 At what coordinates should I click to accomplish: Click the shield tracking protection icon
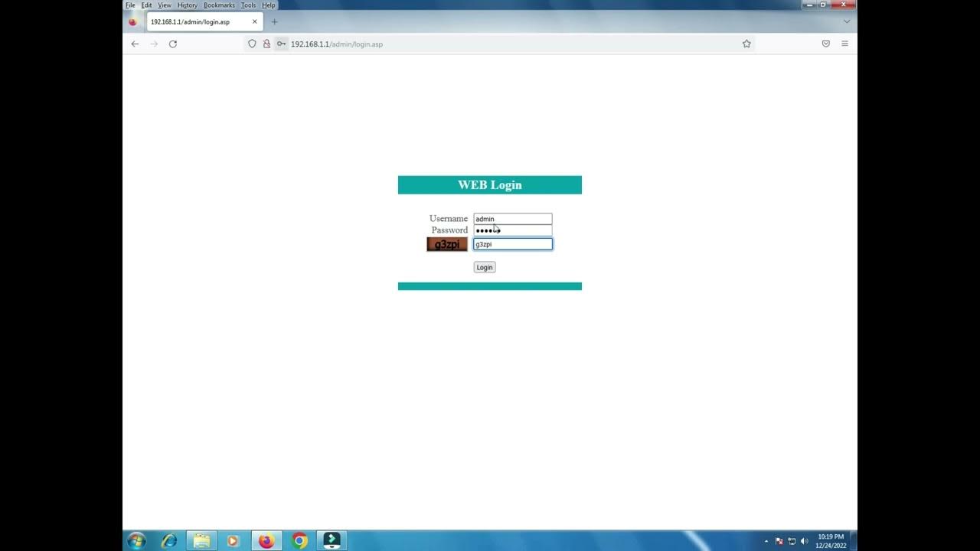click(252, 44)
